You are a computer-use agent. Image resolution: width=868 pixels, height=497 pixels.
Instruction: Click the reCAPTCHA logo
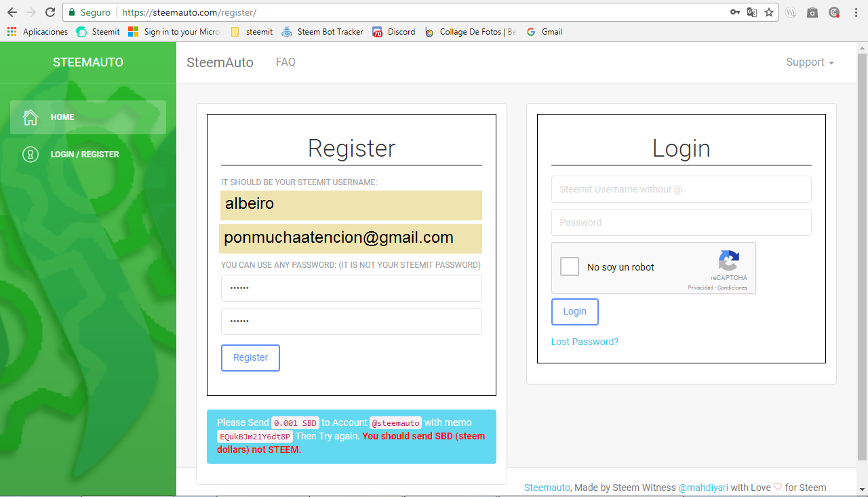pyautogui.click(x=729, y=261)
